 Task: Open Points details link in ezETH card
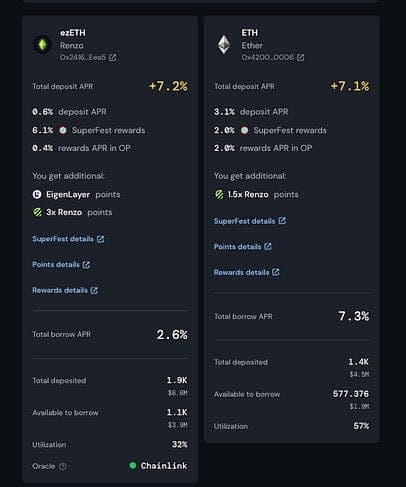pos(61,265)
